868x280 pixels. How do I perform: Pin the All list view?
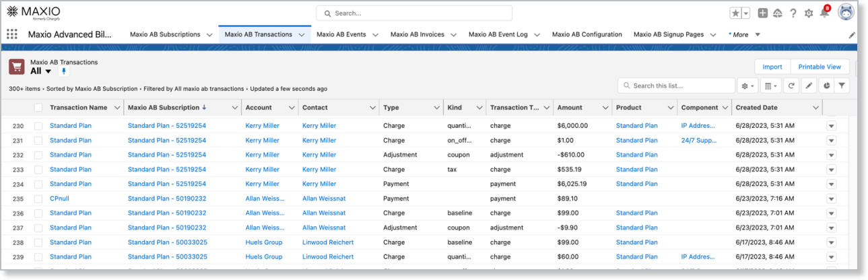tap(65, 71)
